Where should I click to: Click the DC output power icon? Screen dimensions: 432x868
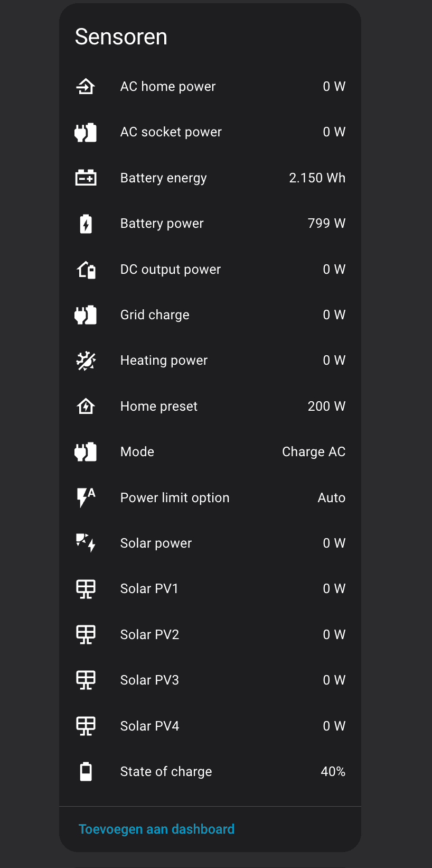click(86, 270)
